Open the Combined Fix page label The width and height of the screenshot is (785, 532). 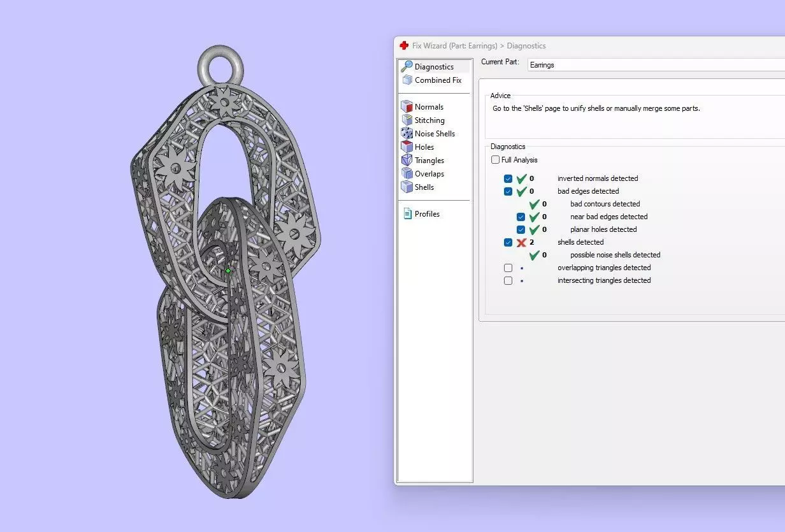pyautogui.click(x=438, y=80)
